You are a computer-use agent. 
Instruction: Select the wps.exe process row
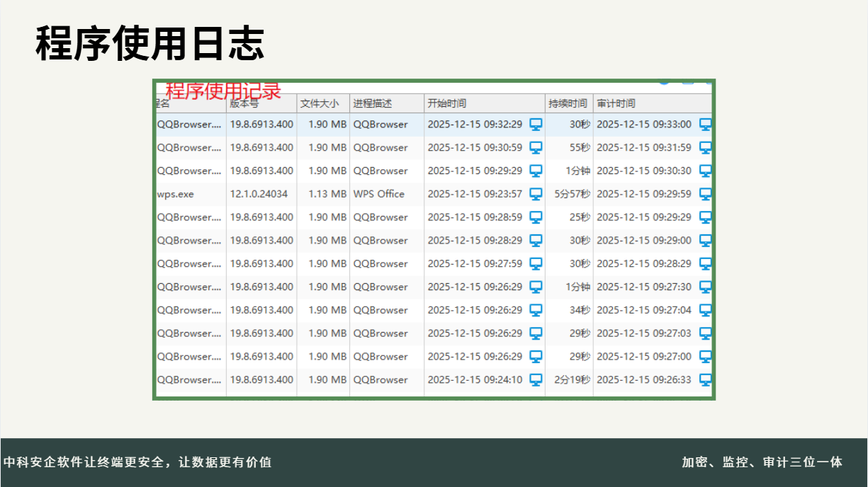pos(176,194)
